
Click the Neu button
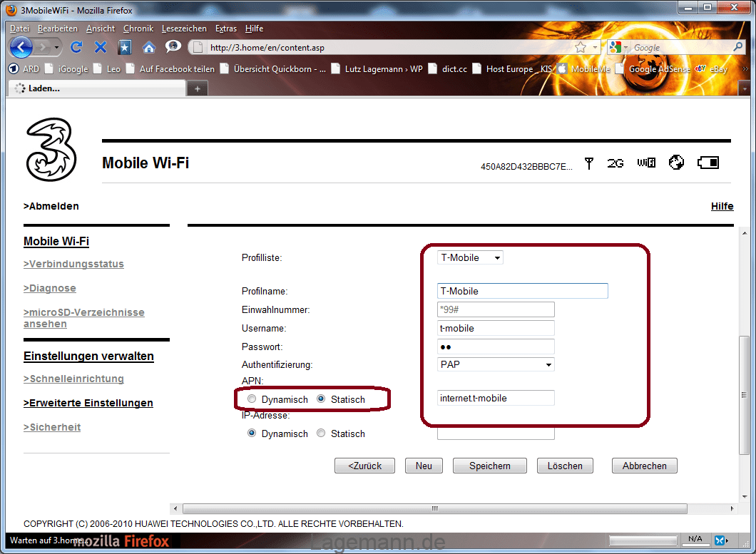coord(424,466)
